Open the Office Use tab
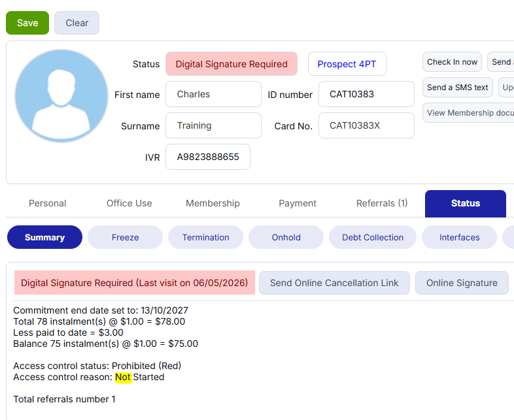514x420 pixels. pyautogui.click(x=129, y=203)
